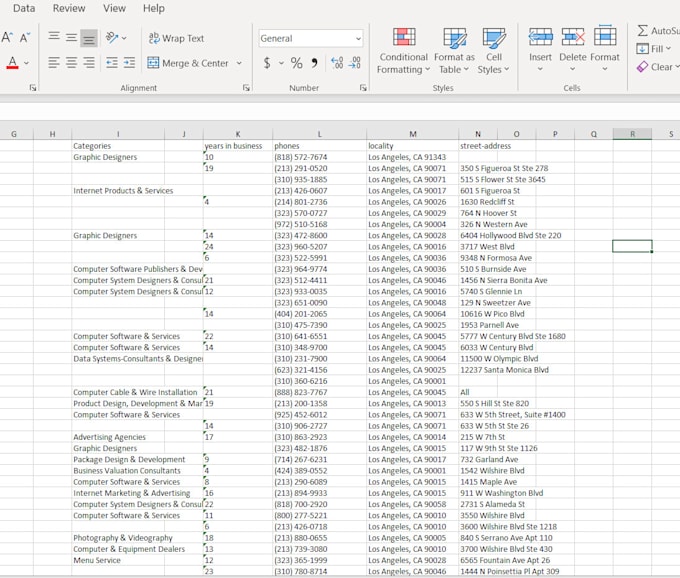Screen dimensions: 680x578
Task: Apply Comma Style
Action: click(314, 63)
